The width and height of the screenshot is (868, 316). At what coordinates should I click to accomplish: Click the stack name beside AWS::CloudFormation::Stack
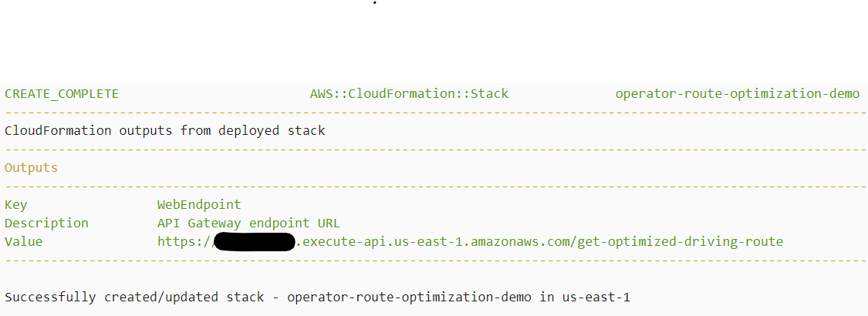click(x=737, y=94)
